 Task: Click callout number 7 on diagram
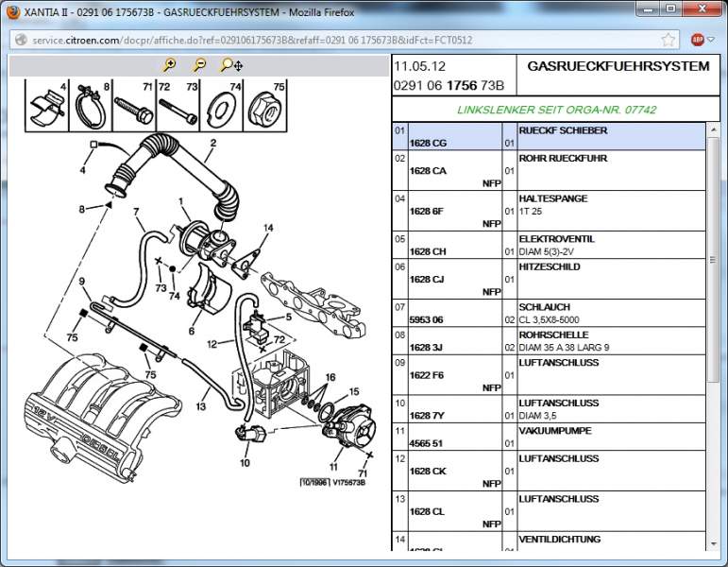point(136,212)
